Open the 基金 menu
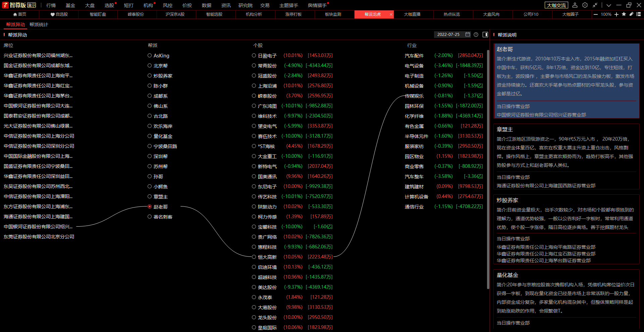The image size is (644, 332). tap(70, 5)
